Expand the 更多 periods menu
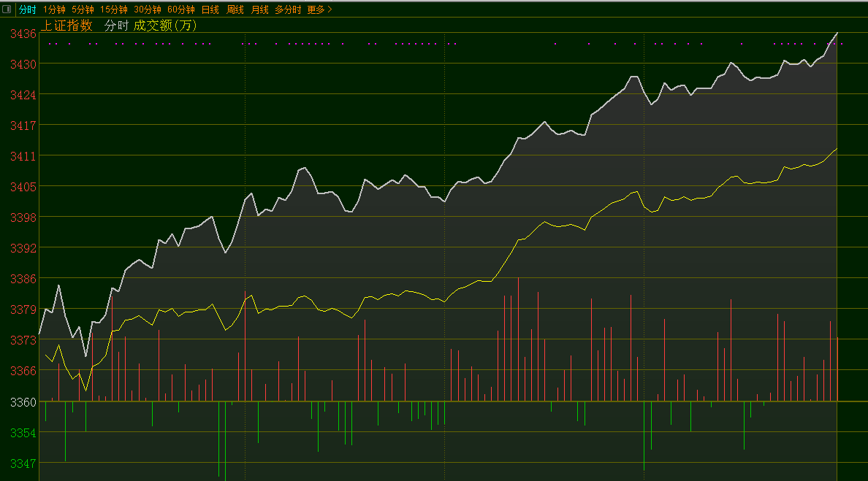This screenshot has height=481, width=868. point(319,9)
